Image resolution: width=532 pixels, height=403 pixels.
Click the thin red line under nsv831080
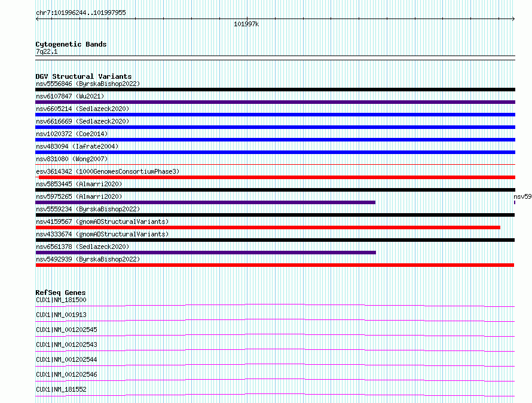275,165
